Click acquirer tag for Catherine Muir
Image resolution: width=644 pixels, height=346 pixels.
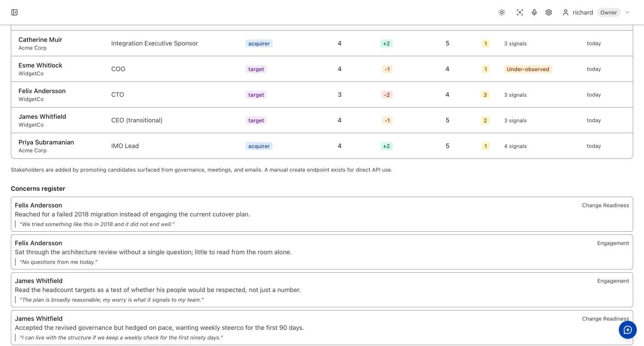[259, 44]
